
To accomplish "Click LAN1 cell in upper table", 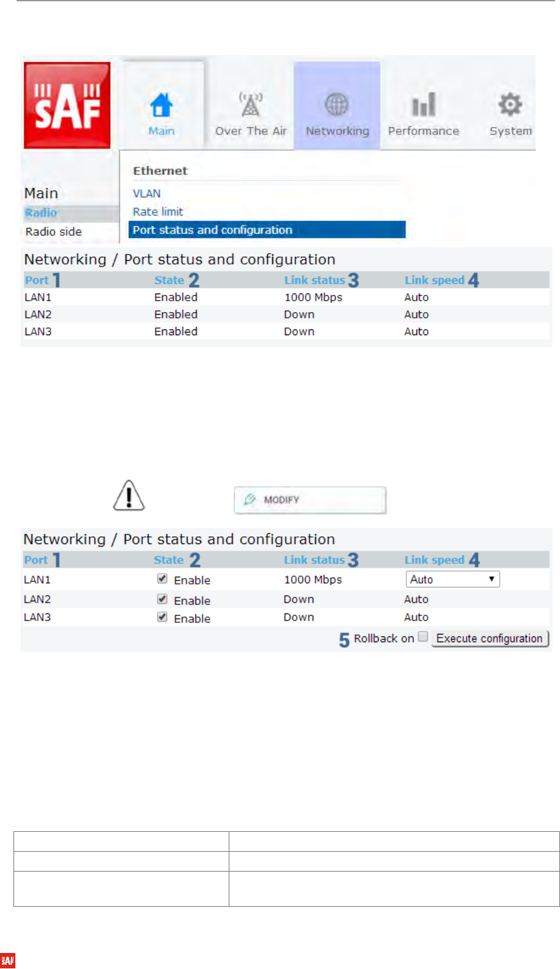I will 38,297.
